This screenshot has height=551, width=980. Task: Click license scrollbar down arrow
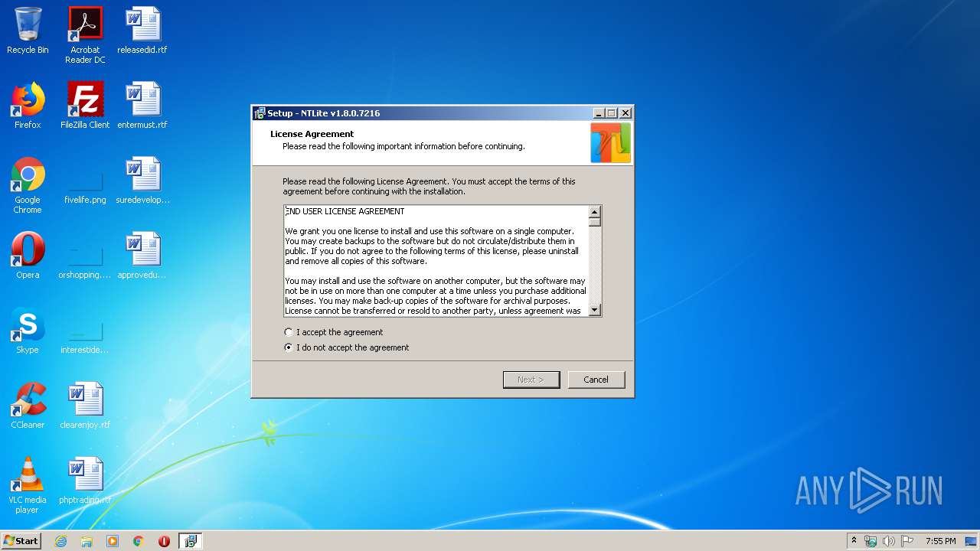tap(595, 310)
